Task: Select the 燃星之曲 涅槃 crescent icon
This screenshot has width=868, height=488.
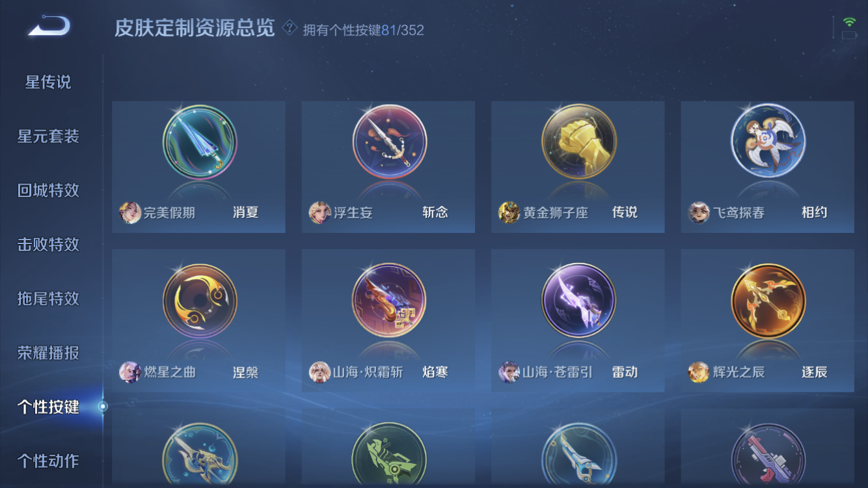Action: (200, 301)
